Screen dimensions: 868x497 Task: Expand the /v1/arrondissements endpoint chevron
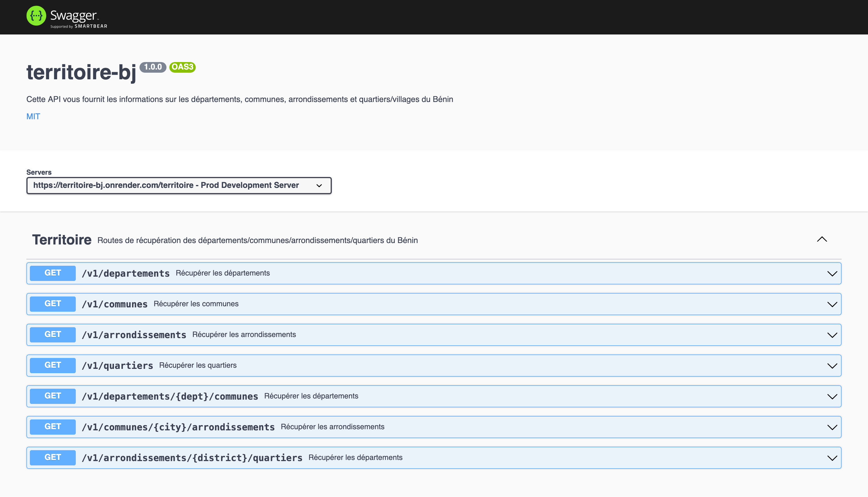pyautogui.click(x=832, y=335)
